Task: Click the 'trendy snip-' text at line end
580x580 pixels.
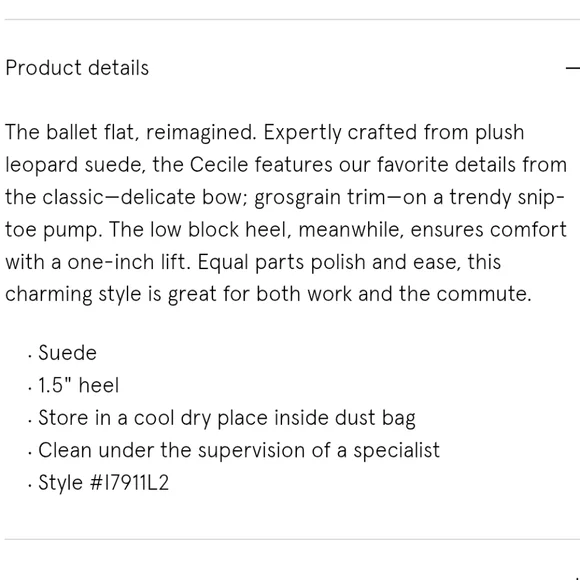Action: (507, 198)
